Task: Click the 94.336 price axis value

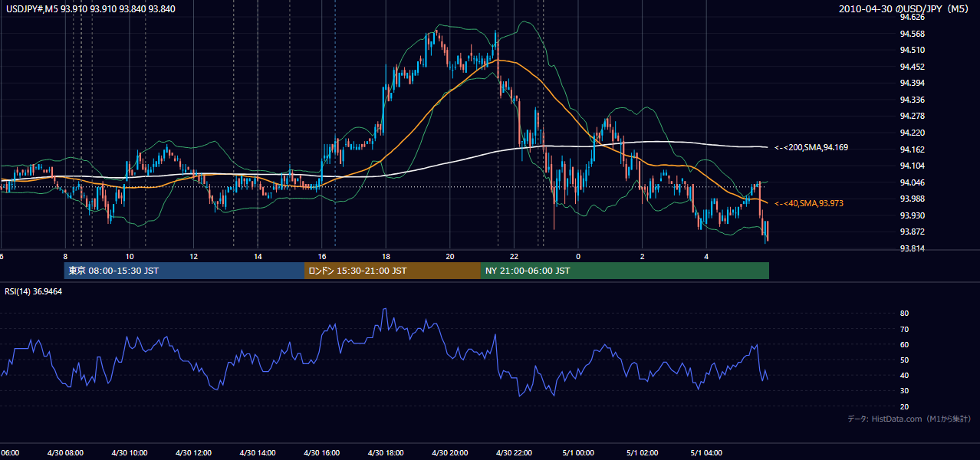Action: [x=913, y=100]
